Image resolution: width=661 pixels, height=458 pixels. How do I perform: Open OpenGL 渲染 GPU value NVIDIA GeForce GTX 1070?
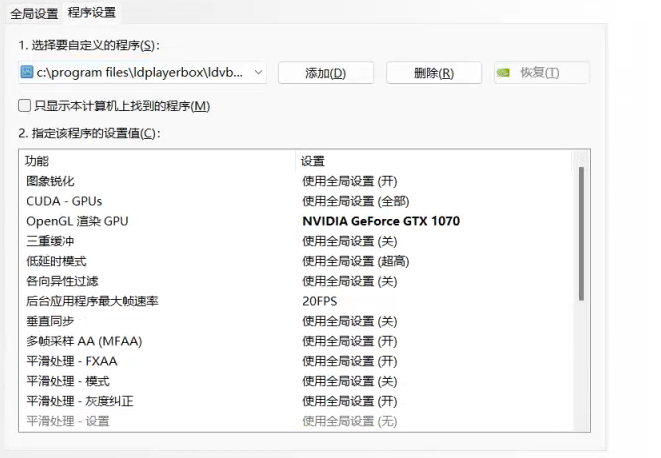pyautogui.click(x=381, y=221)
